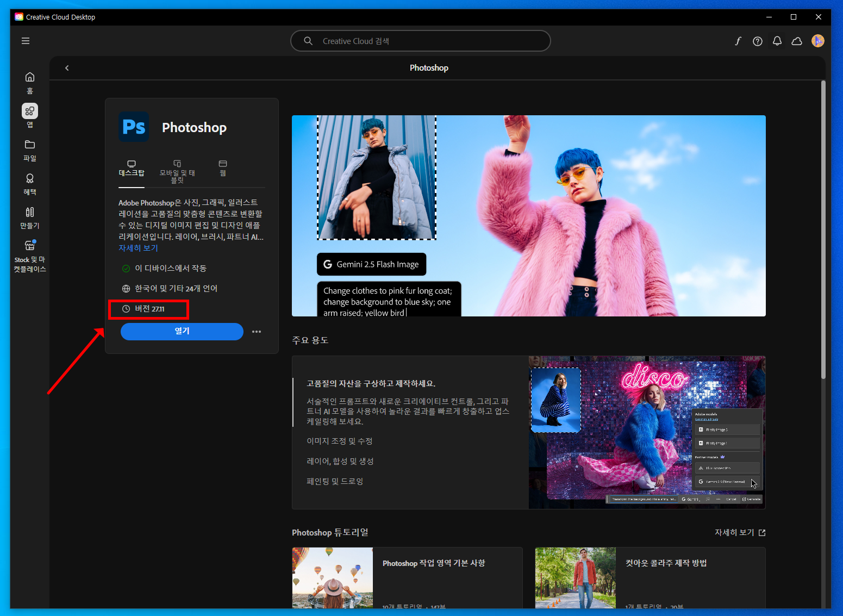Viewport: 843px width, 616px height.
Task: Click 한국어 및 기타 24개 언어 text
Action: click(176, 289)
